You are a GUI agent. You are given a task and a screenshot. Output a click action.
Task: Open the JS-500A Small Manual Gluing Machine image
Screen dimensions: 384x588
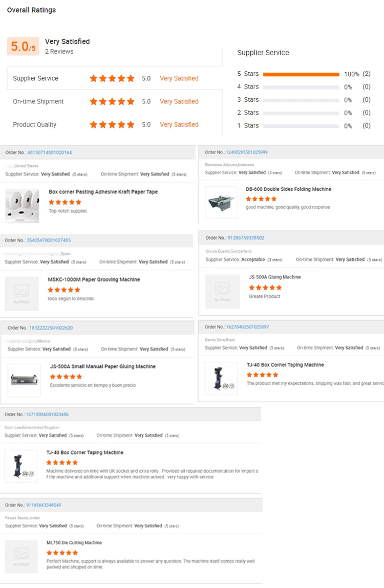pyautogui.click(x=24, y=381)
